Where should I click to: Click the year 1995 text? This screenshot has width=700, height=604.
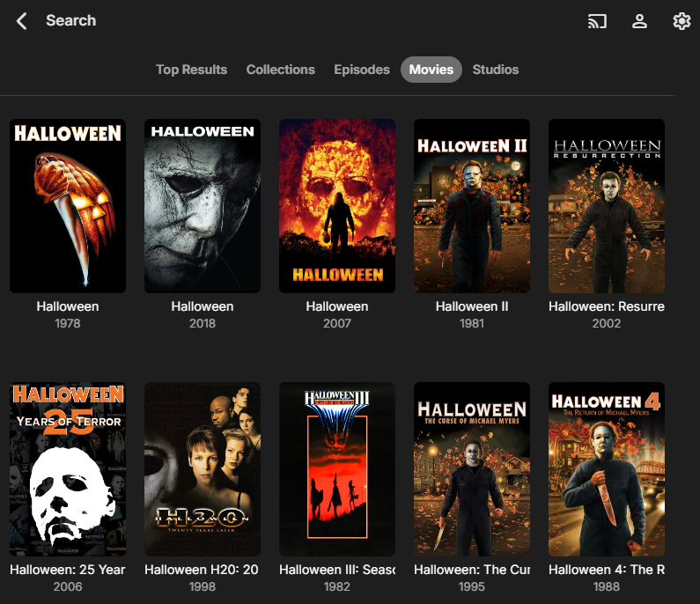click(472, 586)
